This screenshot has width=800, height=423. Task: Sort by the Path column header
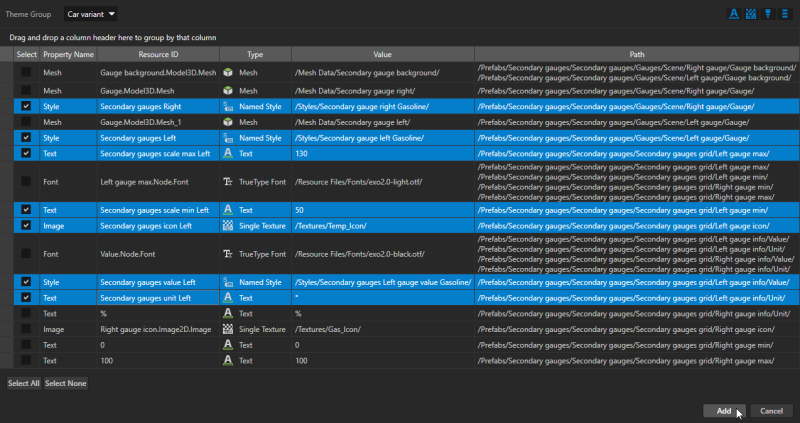pos(636,54)
